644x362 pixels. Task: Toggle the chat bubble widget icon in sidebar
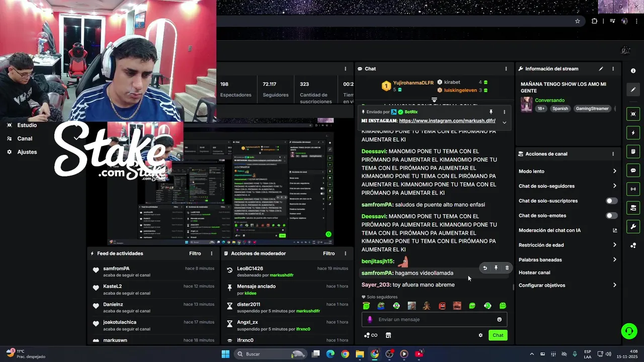[x=633, y=170]
